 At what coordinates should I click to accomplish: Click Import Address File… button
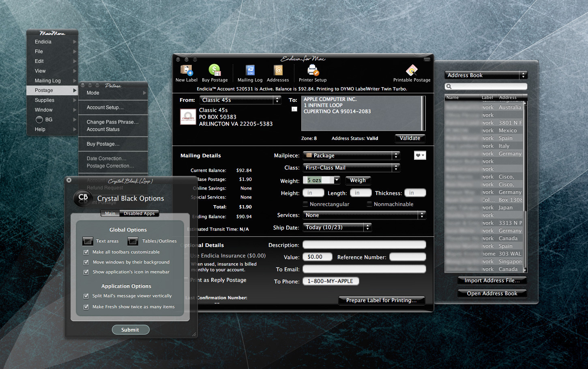(x=492, y=281)
